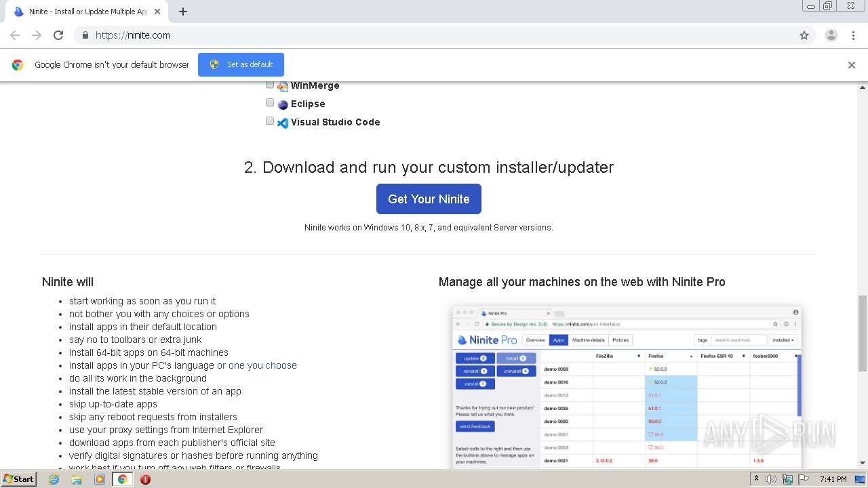The height and width of the screenshot is (488, 868).
Task: Click the Chrome taskbar icon
Action: coord(122,479)
